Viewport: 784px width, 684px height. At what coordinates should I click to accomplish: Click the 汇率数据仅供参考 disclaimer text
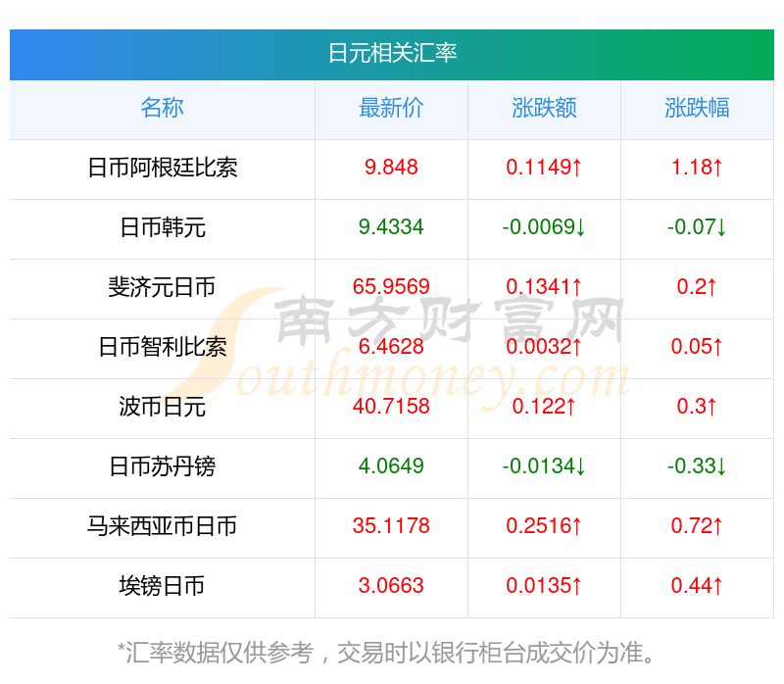pyautogui.click(x=386, y=653)
